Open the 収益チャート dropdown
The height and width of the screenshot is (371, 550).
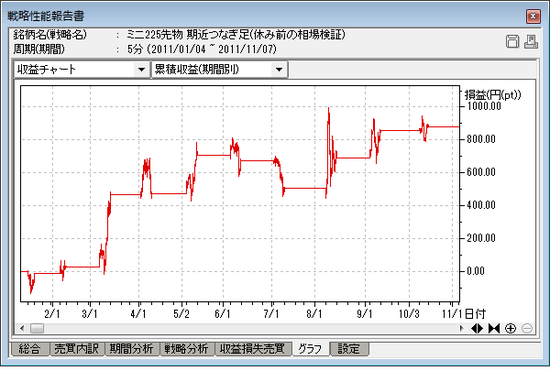point(141,69)
